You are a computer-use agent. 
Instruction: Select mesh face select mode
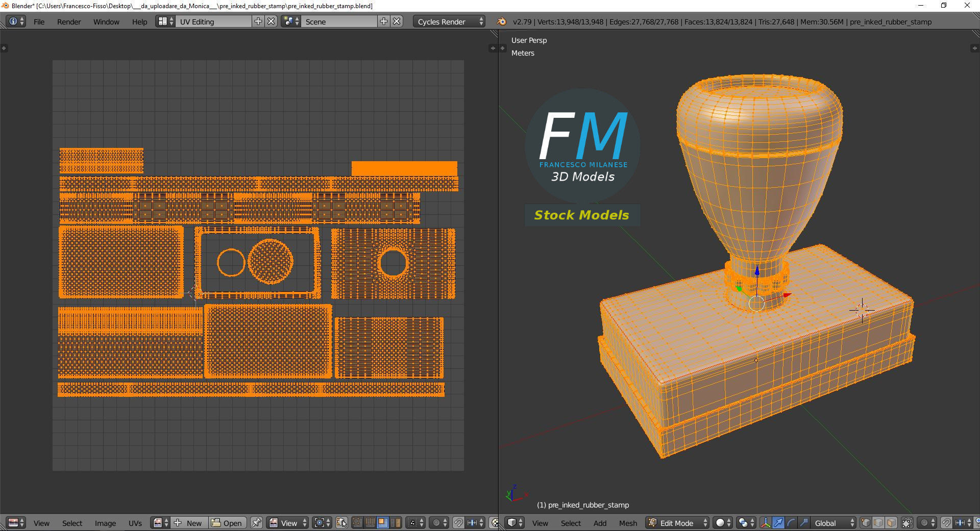pos(891,523)
